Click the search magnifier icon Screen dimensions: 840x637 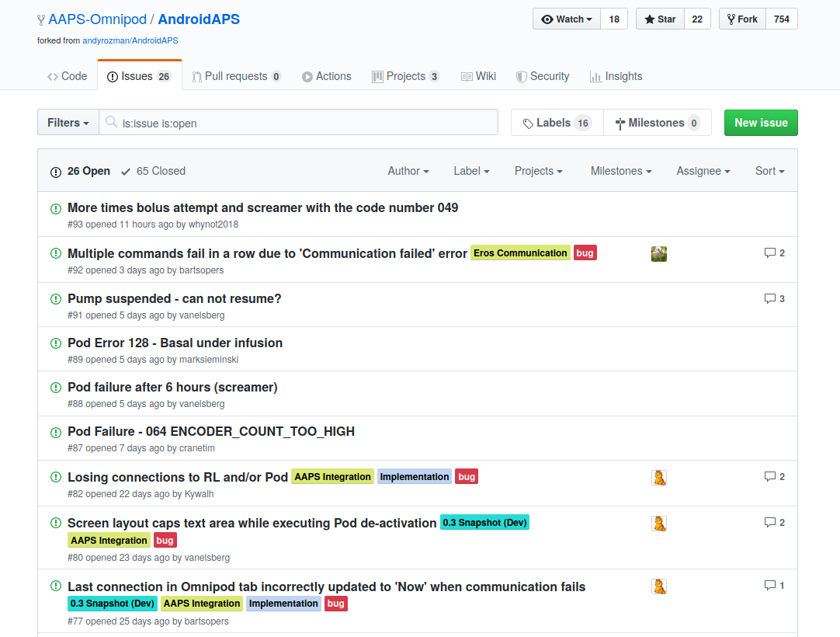click(111, 122)
